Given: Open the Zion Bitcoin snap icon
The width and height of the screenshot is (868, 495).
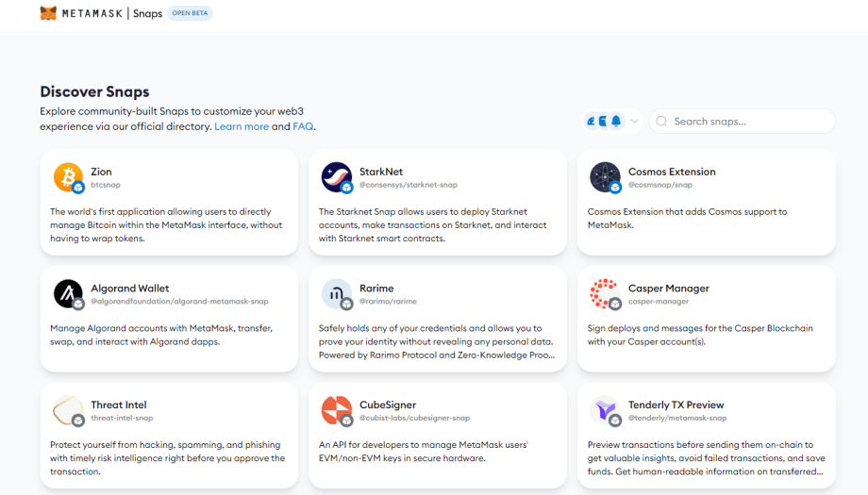Looking at the screenshot, I should coord(68,176).
